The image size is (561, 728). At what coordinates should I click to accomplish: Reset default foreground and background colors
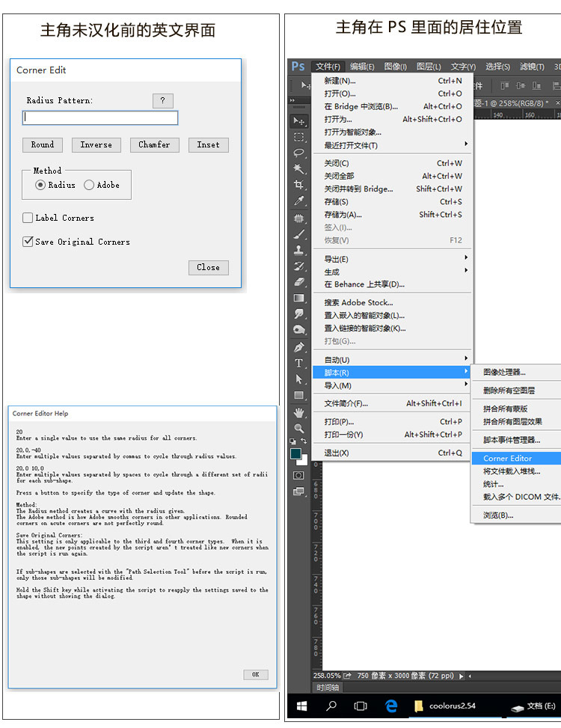coord(292,441)
